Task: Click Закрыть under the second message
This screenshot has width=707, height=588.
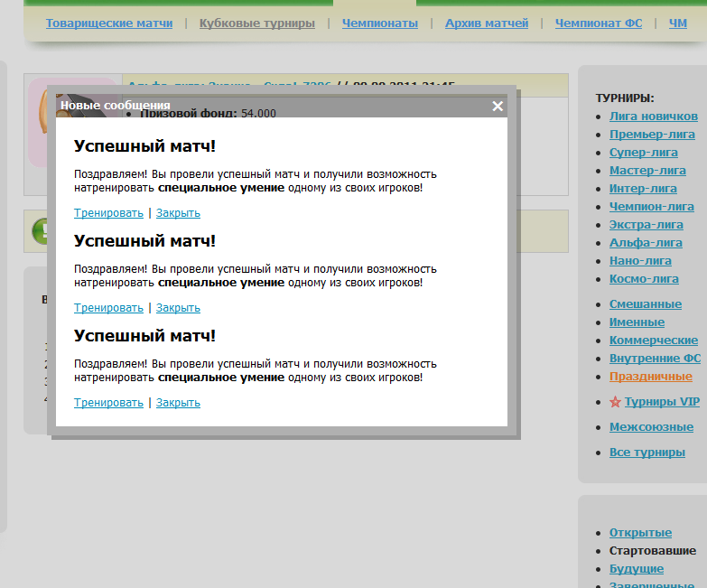Action: (x=178, y=308)
